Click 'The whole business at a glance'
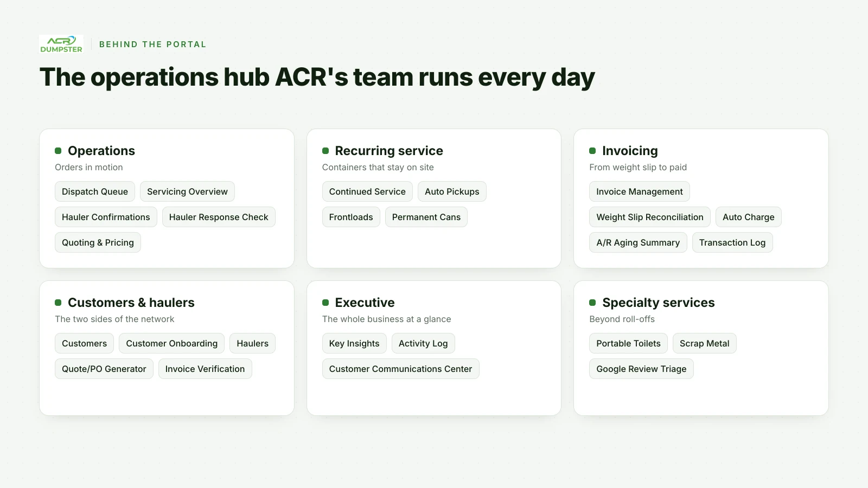 [387, 319]
